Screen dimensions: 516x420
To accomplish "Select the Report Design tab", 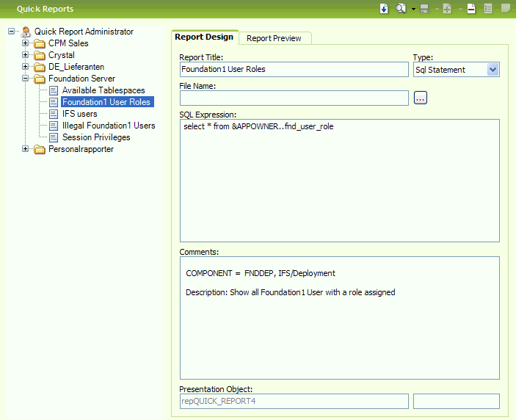I will click(204, 37).
